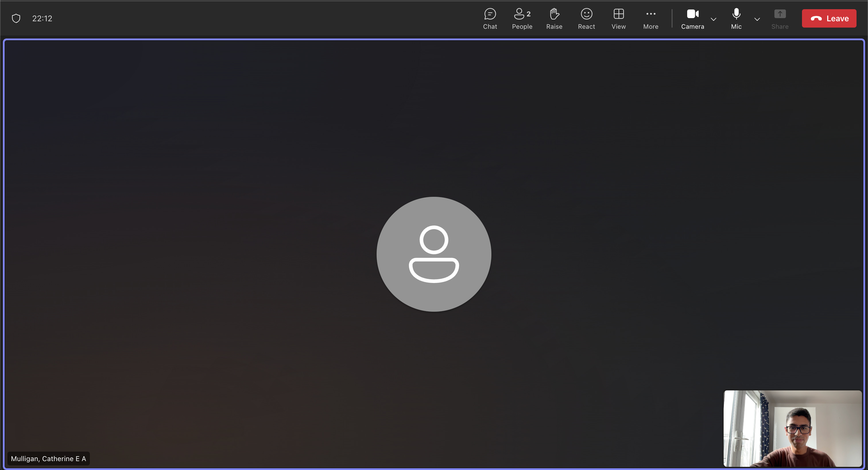Open the View layout options
The image size is (868, 470).
pos(618,19)
